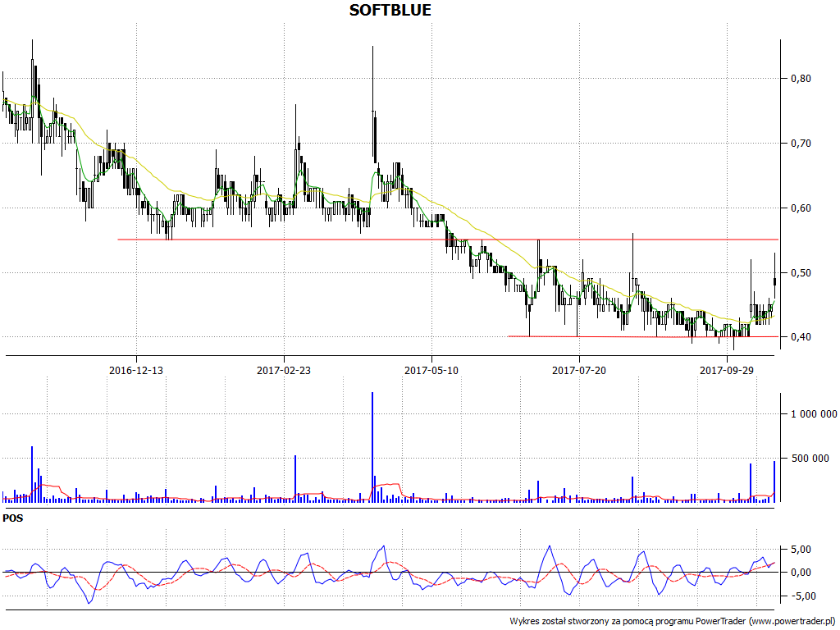Select the 2017-02-23 date label

pos(284,371)
